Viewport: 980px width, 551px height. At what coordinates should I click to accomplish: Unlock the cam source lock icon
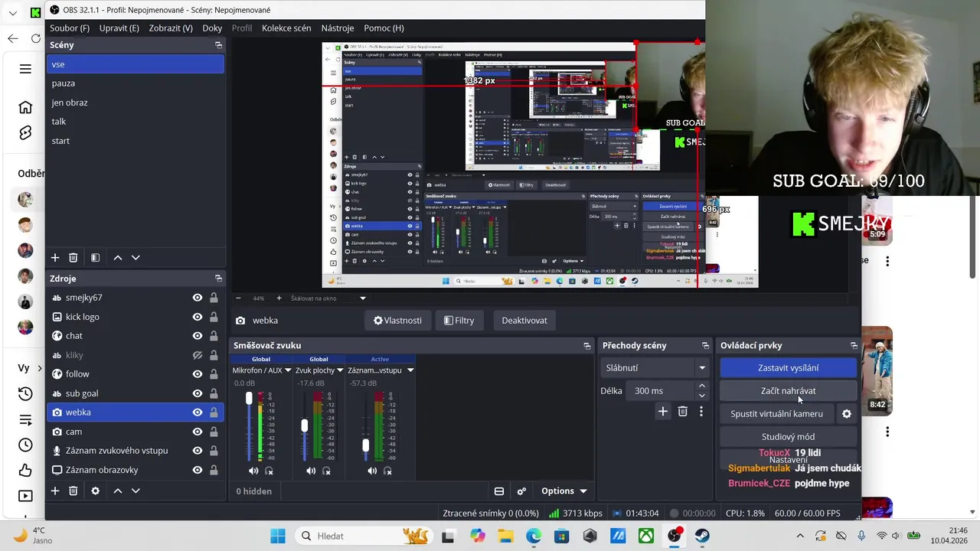point(214,432)
